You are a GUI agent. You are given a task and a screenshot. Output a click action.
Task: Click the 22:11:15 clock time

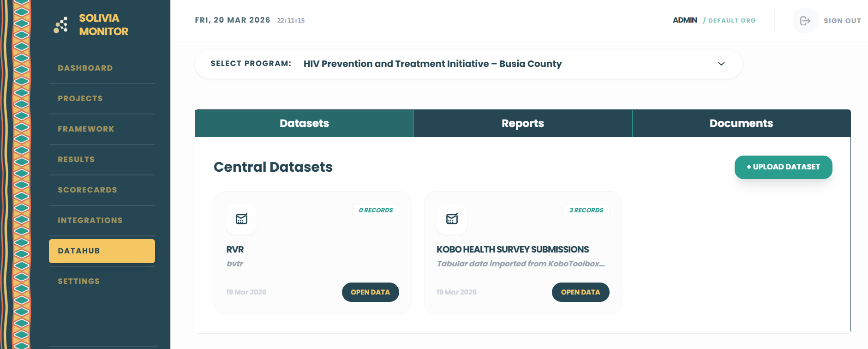click(x=291, y=20)
